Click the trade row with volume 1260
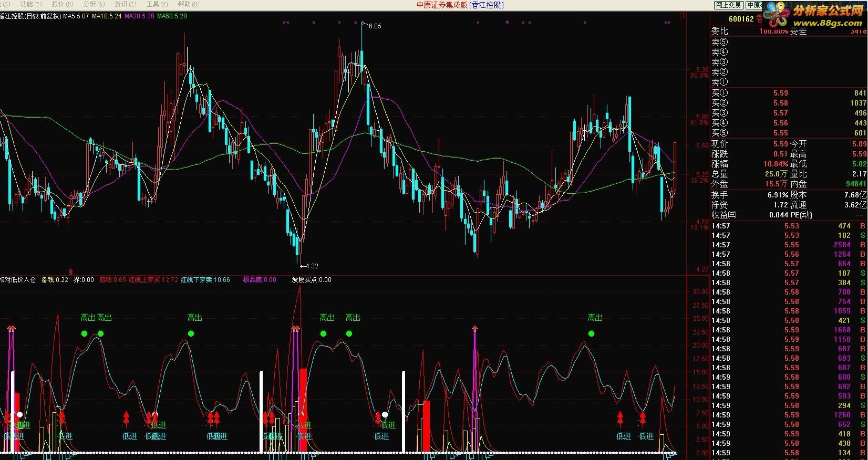 click(x=788, y=415)
